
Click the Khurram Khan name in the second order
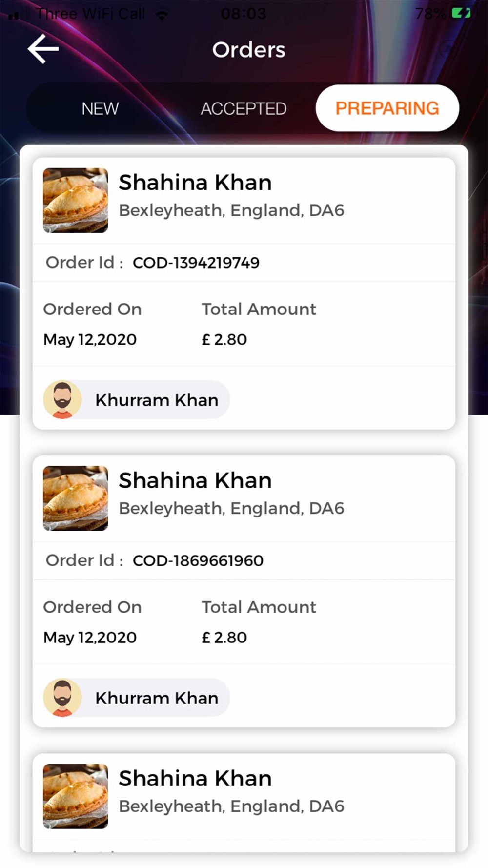coord(157,698)
